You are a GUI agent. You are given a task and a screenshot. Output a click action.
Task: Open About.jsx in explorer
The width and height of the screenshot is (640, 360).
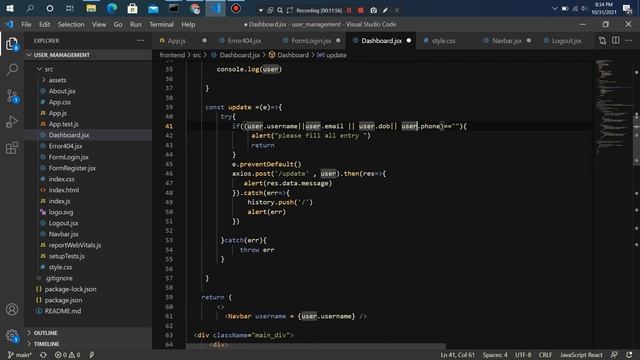(62, 91)
